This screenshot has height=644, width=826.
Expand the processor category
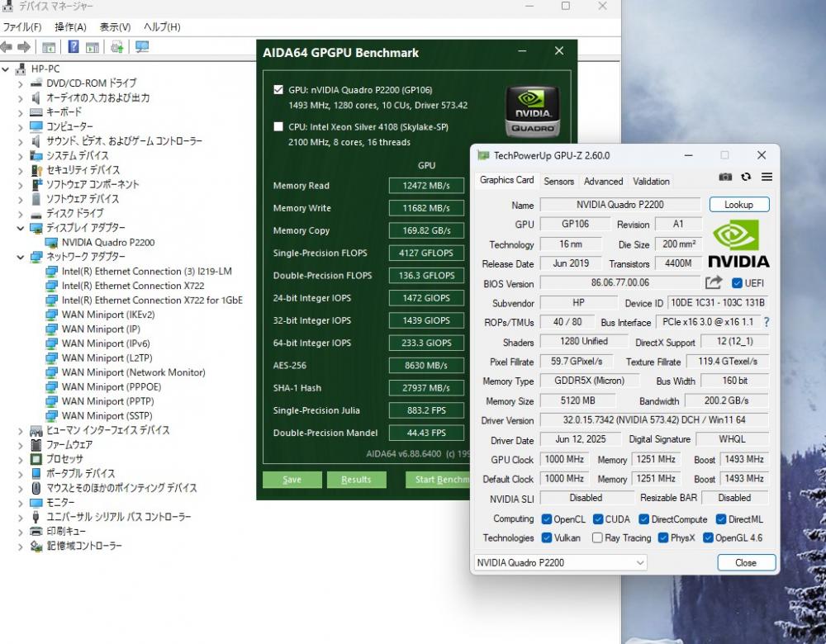(x=20, y=459)
